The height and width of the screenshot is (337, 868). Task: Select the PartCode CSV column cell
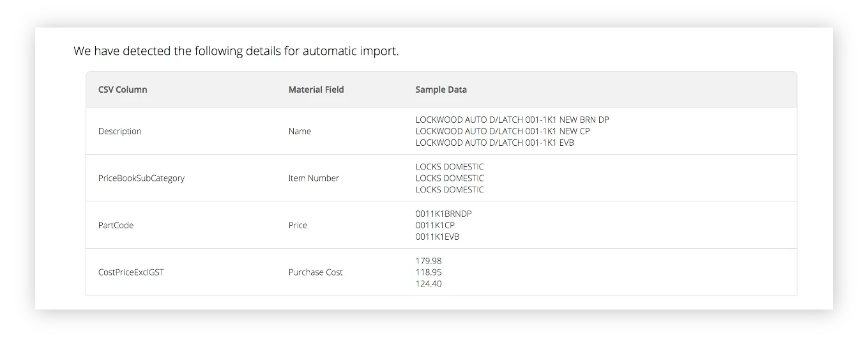tap(116, 225)
